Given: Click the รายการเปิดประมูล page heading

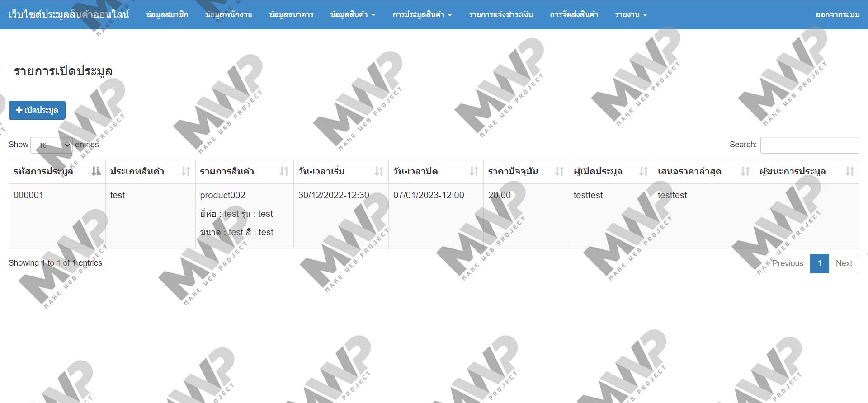Looking at the screenshot, I should tap(63, 71).
